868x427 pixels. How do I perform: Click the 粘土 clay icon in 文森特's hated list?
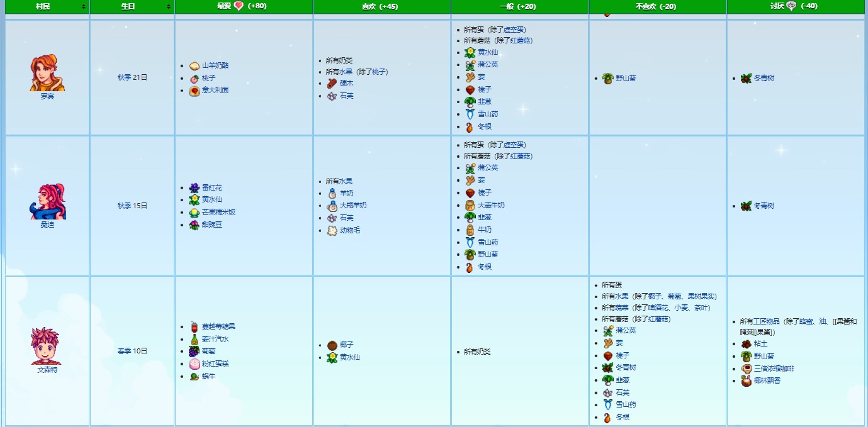click(x=746, y=344)
